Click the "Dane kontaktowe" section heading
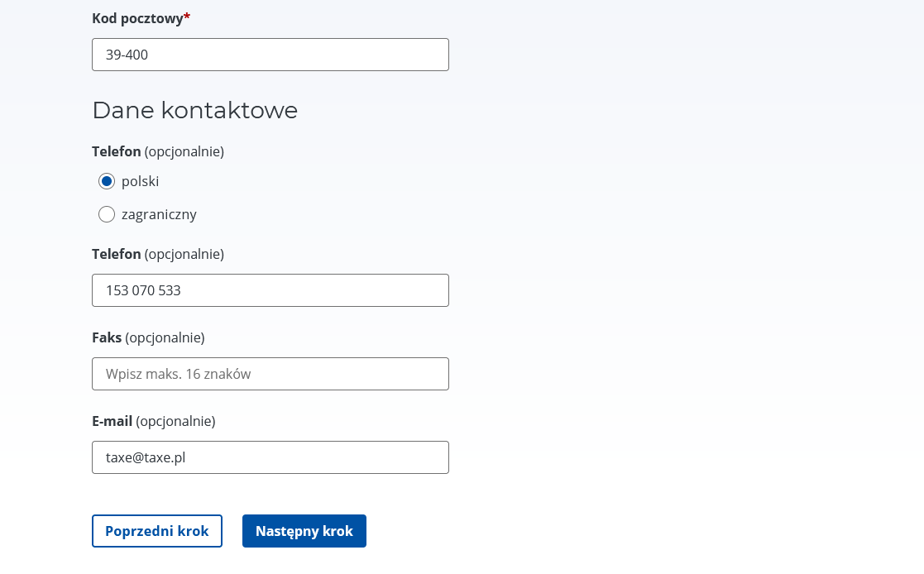Viewport: 924px width, 574px height. coord(194,110)
